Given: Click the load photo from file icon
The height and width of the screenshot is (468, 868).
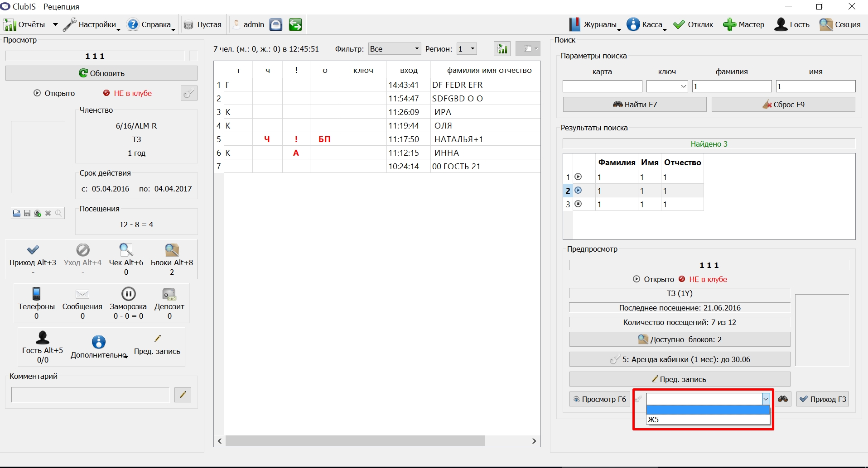Looking at the screenshot, I should coord(17,213).
